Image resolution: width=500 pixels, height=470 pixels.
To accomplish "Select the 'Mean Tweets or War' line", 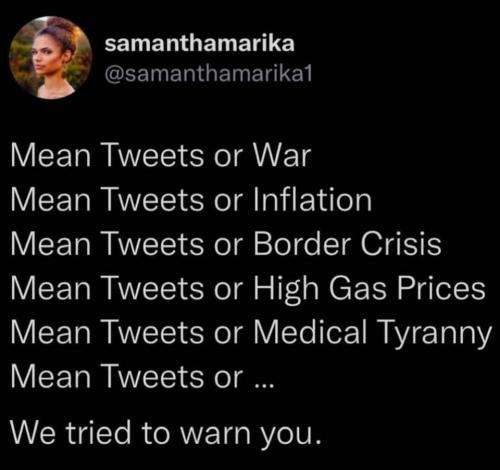I will pyautogui.click(x=161, y=156).
